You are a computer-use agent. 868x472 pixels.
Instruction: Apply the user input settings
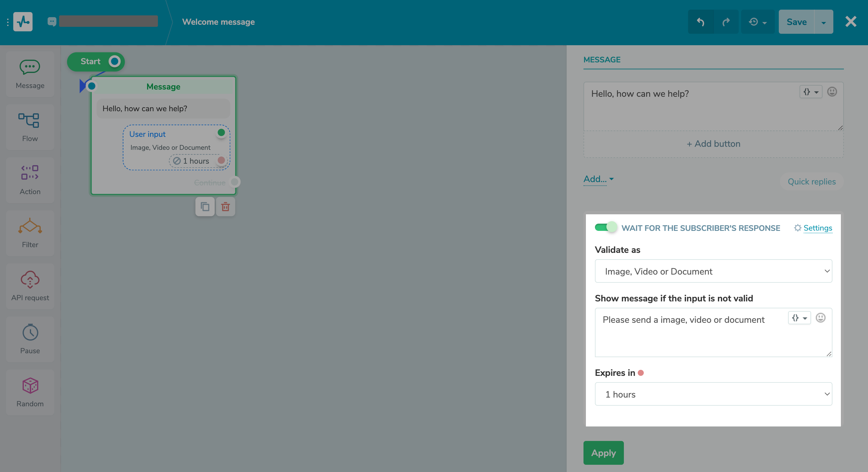[603, 453]
